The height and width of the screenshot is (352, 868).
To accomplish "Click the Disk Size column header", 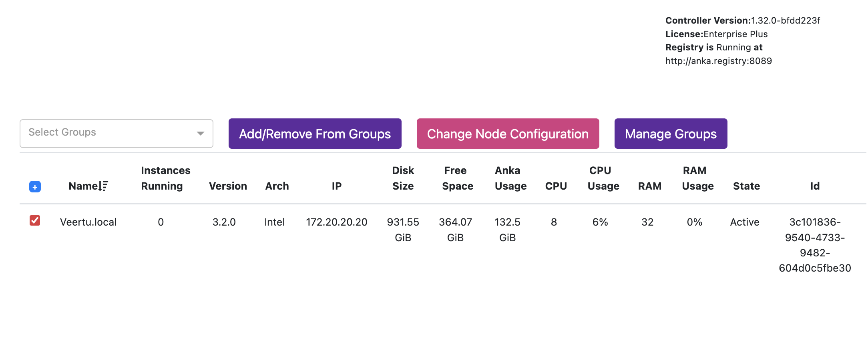I will (403, 178).
